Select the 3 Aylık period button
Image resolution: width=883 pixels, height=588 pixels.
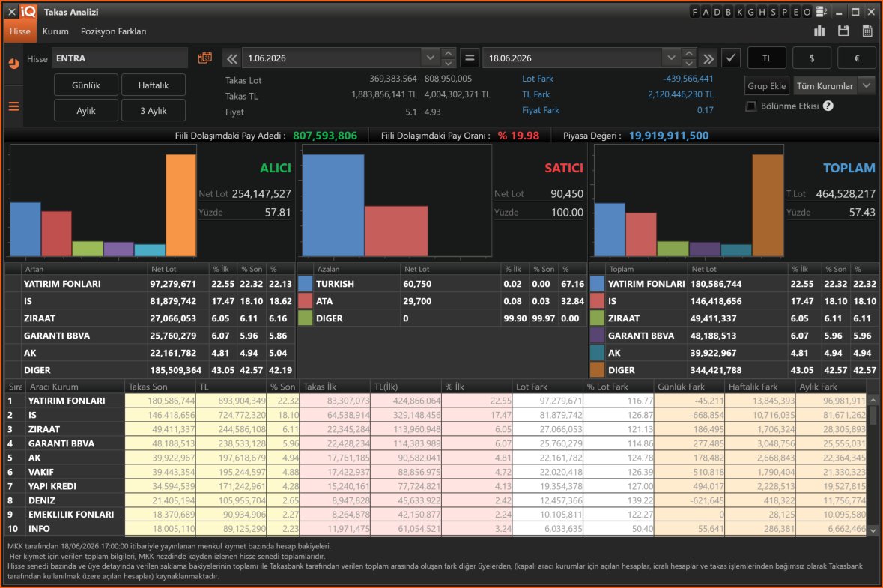154,110
